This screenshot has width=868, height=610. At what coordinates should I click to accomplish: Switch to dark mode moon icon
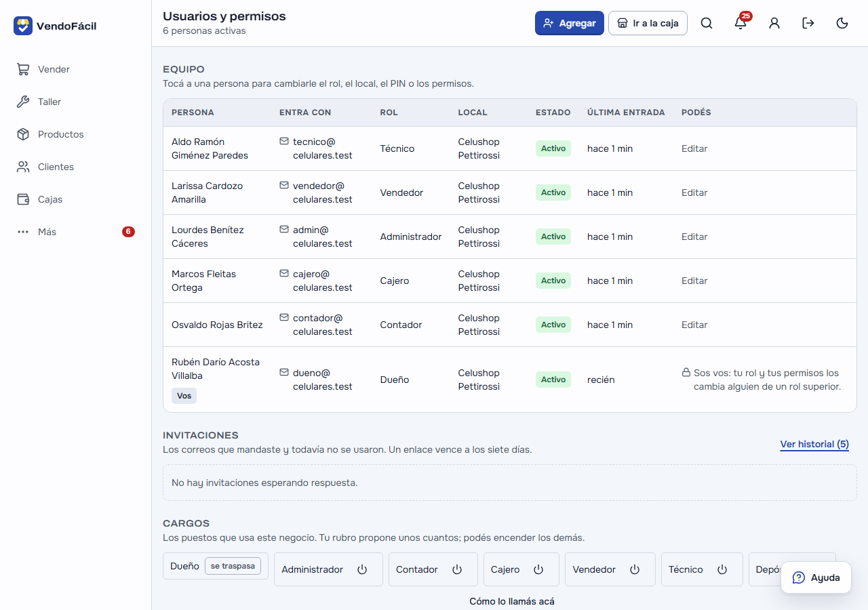click(x=842, y=23)
